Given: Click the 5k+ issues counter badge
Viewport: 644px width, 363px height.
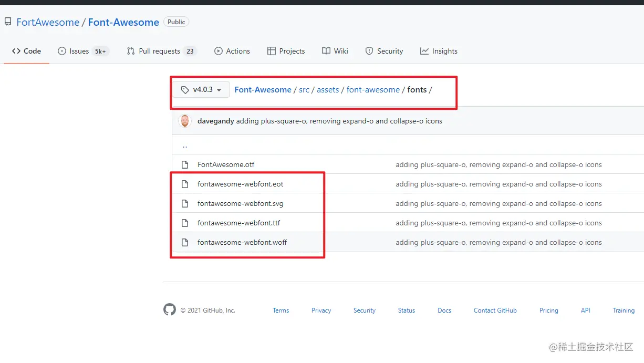Looking at the screenshot, I should pos(100,51).
